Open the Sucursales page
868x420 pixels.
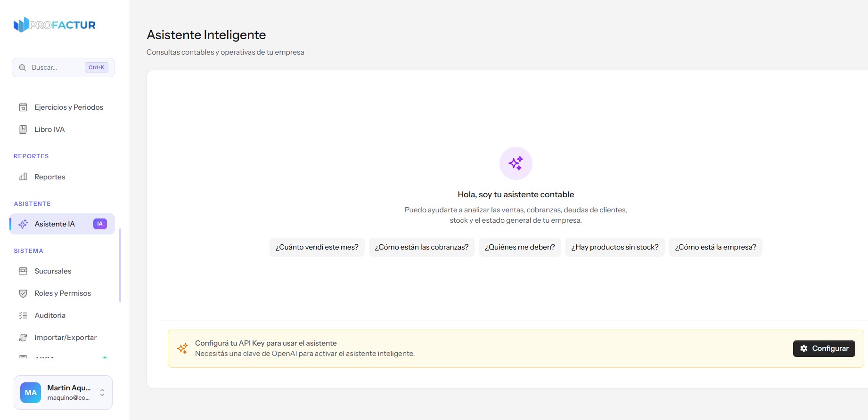tap(62, 271)
